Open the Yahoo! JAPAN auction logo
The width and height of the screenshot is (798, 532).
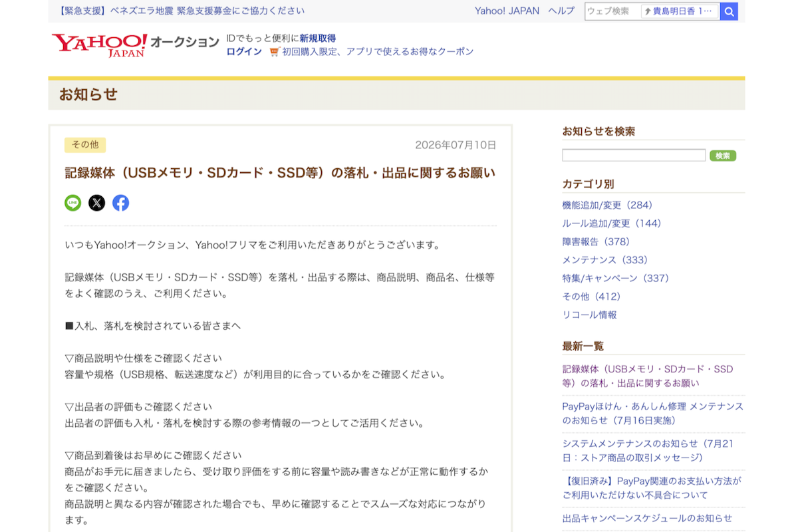click(x=135, y=44)
